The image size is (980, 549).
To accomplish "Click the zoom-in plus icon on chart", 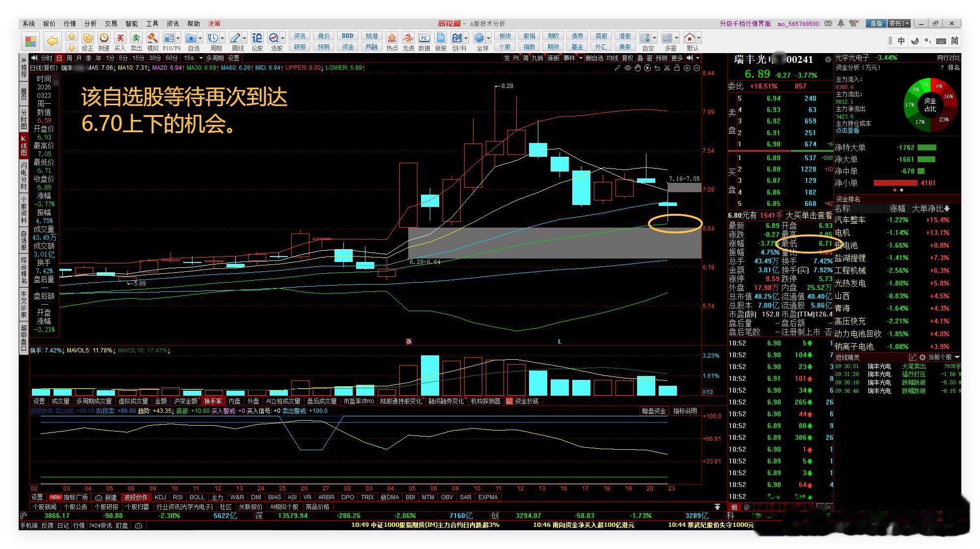I will coord(687,68).
